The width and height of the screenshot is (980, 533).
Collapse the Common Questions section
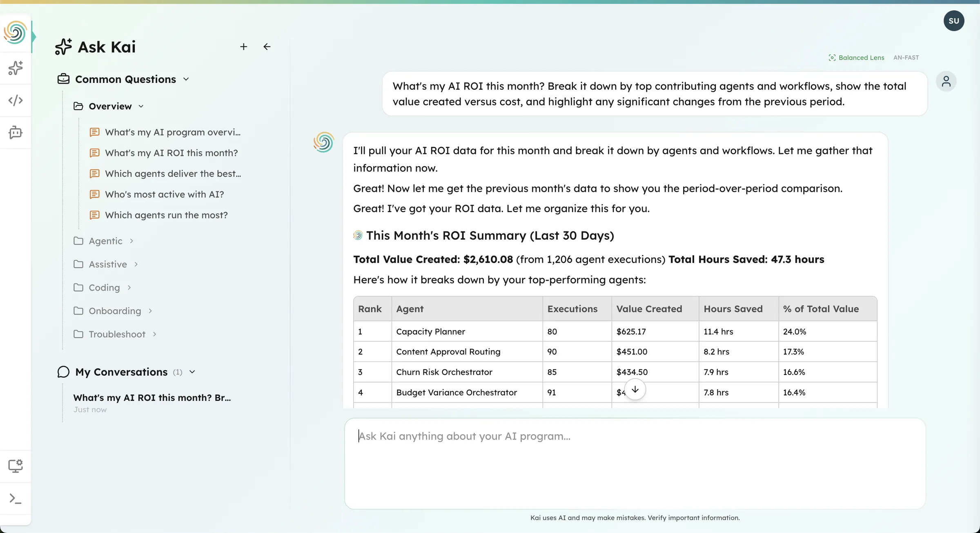pos(186,79)
